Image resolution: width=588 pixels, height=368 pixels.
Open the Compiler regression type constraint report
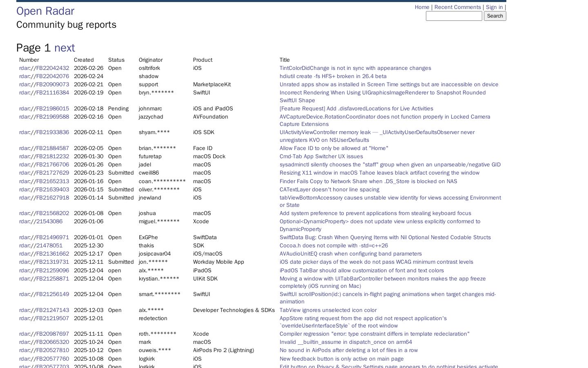click(374, 334)
